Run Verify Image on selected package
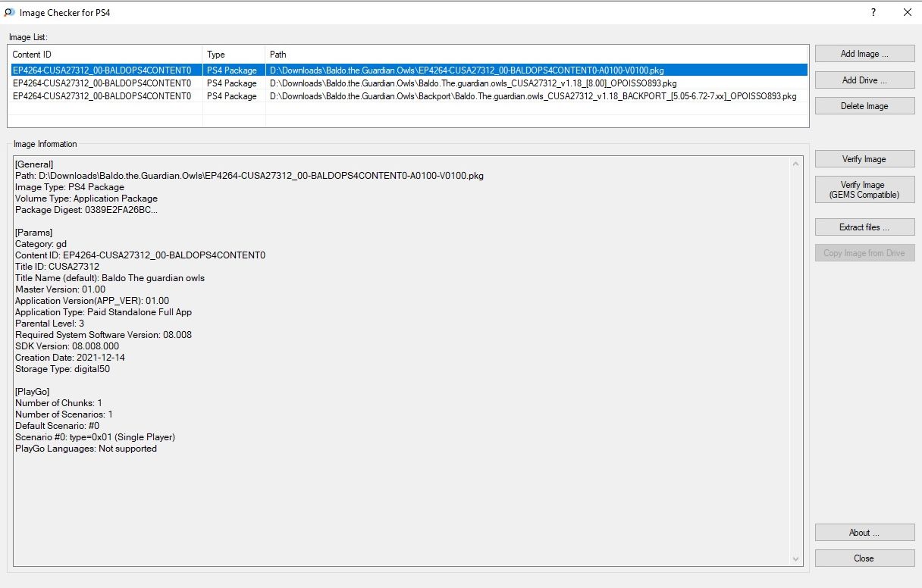 (x=864, y=159)
